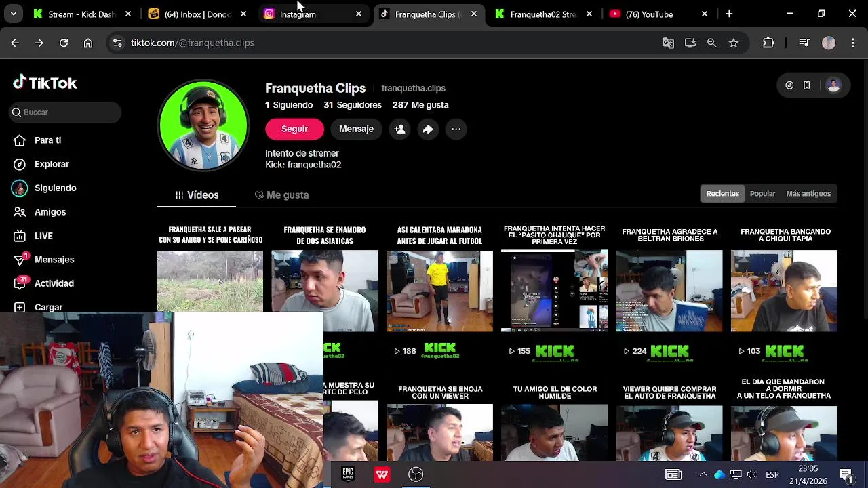Open Cargar upload option
The height and width of the screenshot is (488, 868).
click(x=48, y=307)
